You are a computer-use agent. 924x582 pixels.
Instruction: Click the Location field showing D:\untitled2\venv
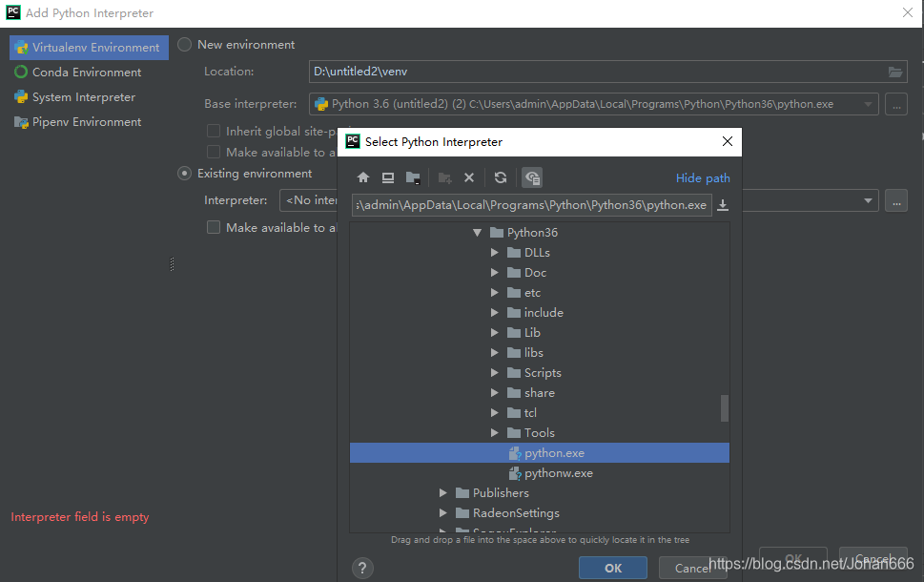pyautogui.click(x=607, y=72)
